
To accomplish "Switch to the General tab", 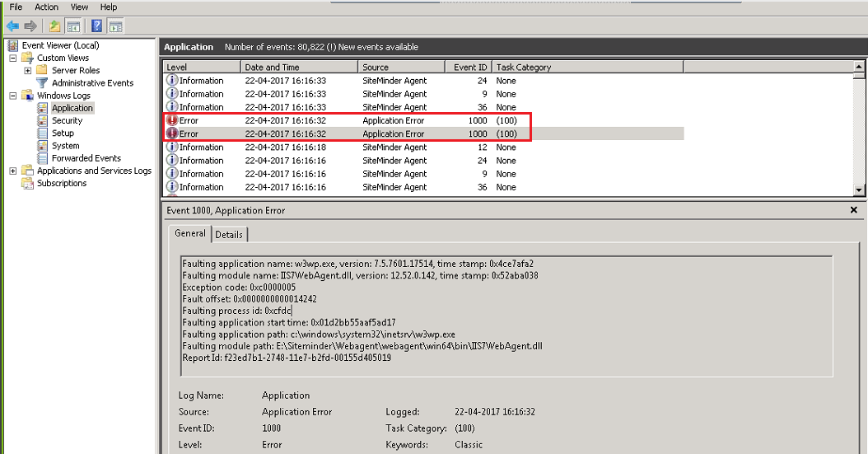I will pos(190,234).
